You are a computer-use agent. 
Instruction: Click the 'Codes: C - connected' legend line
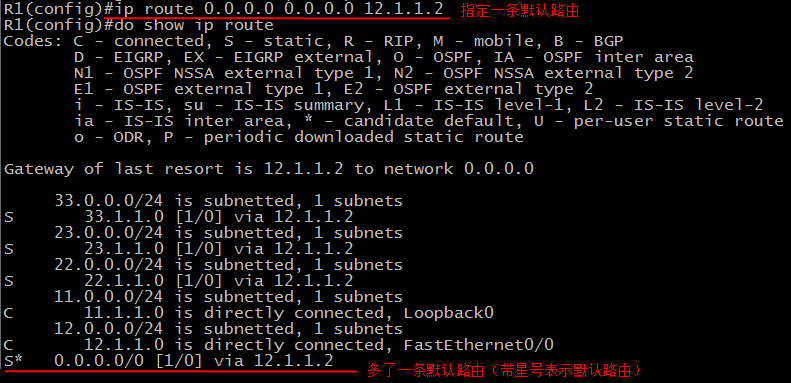tap(313, 41)
